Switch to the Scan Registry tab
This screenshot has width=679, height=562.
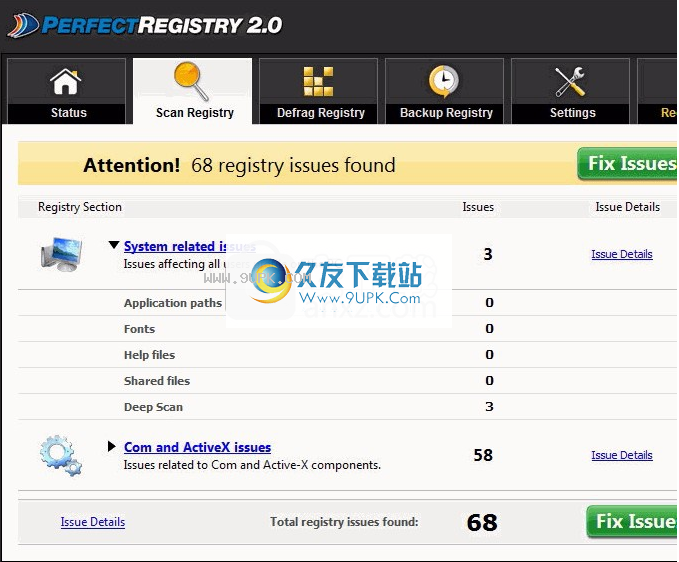(x=192, y=91)
